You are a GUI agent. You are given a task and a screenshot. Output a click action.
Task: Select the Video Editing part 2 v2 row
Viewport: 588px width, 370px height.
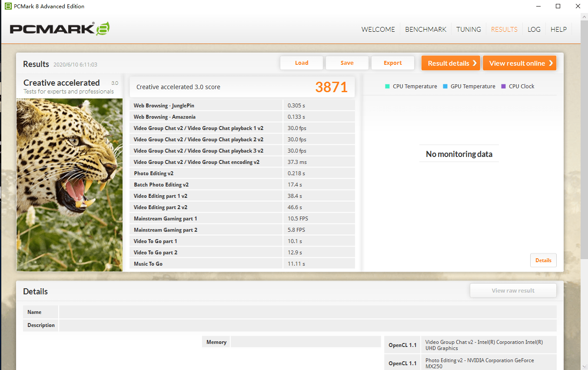tap(242, 207)
